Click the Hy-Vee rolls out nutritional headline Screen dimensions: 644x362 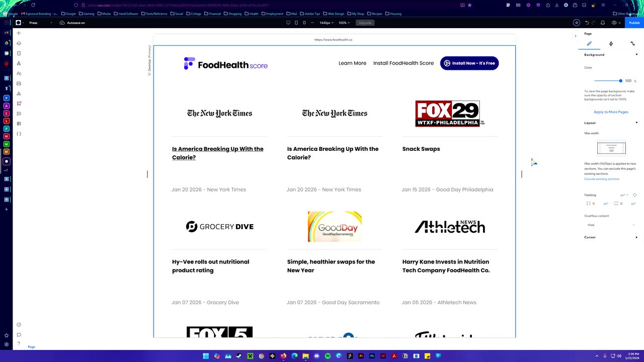pos(210,266)
